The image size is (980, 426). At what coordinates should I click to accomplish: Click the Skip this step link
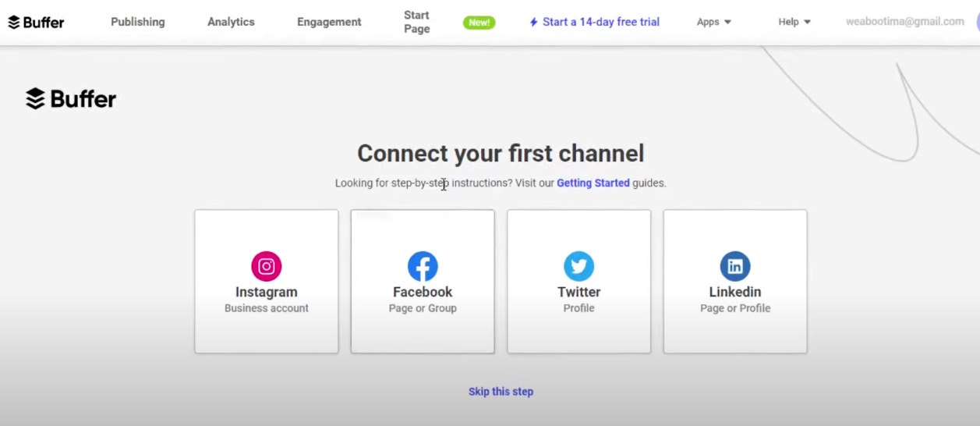(501, 392)
